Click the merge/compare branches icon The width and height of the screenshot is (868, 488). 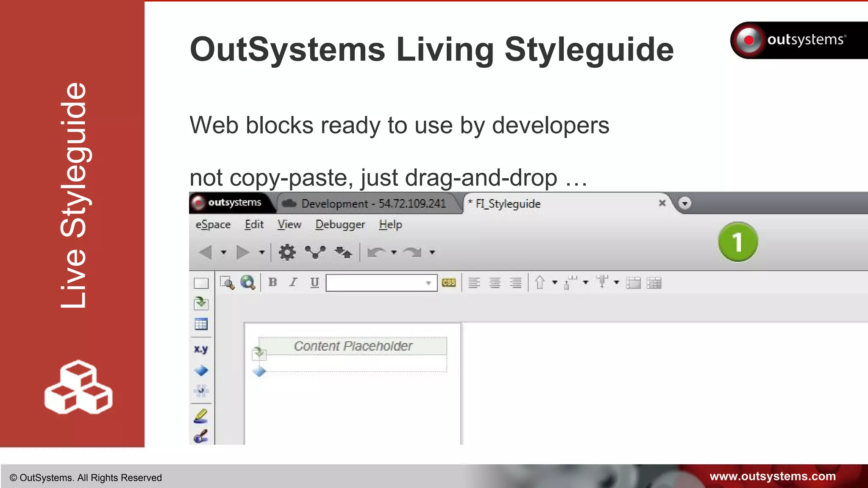(315, 252)
